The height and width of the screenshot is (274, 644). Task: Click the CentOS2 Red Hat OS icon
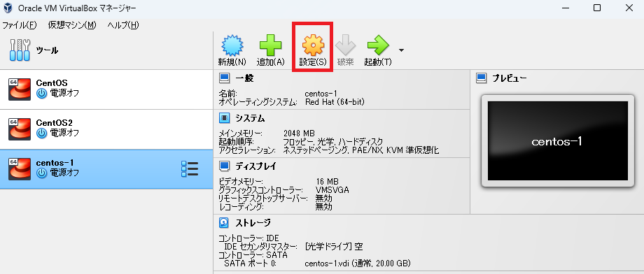click(x=20, y=129)
